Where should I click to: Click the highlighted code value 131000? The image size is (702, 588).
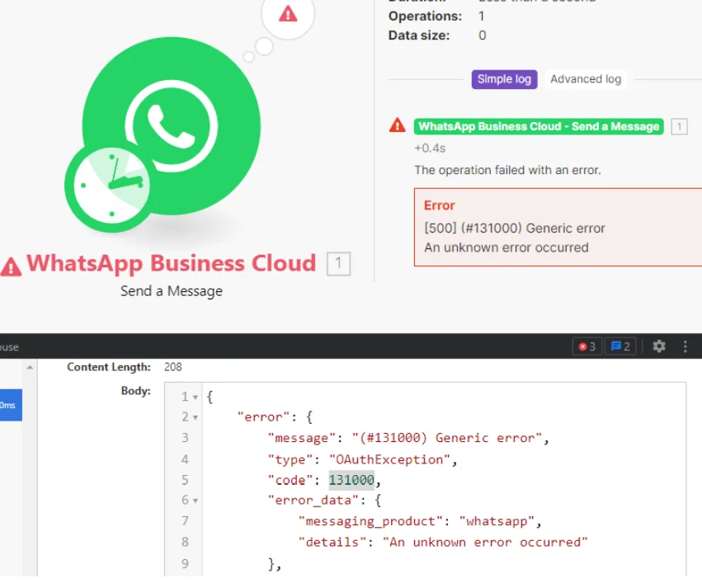(351, 480)
